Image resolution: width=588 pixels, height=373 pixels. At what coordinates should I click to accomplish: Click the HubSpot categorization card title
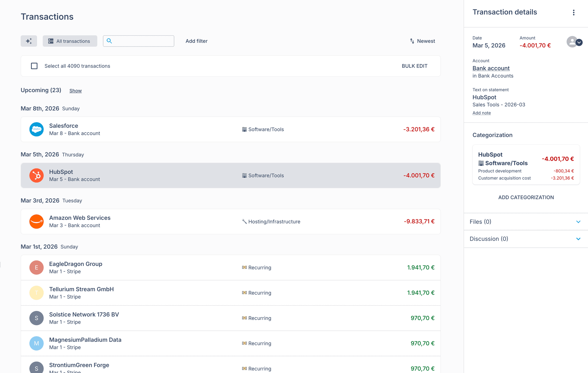(x=490, y=155)
